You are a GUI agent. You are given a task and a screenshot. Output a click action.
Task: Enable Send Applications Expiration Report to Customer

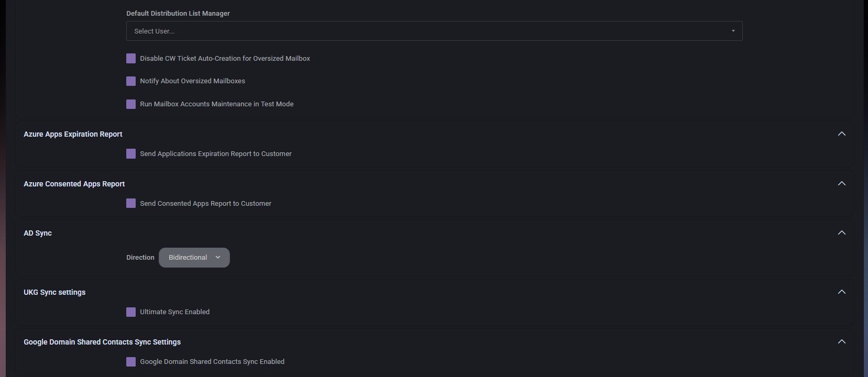(130, 153)
